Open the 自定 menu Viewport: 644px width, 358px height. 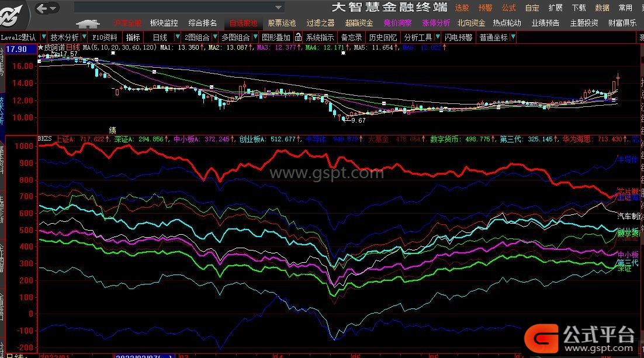(x=532, y=8)
